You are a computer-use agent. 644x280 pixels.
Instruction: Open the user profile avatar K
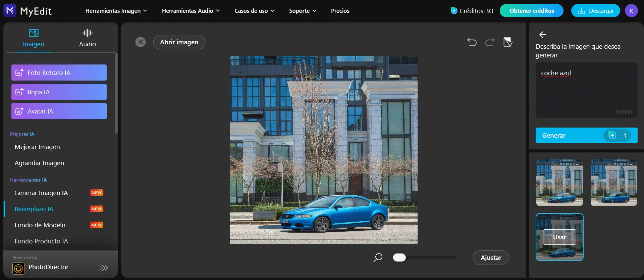(631, 11)
